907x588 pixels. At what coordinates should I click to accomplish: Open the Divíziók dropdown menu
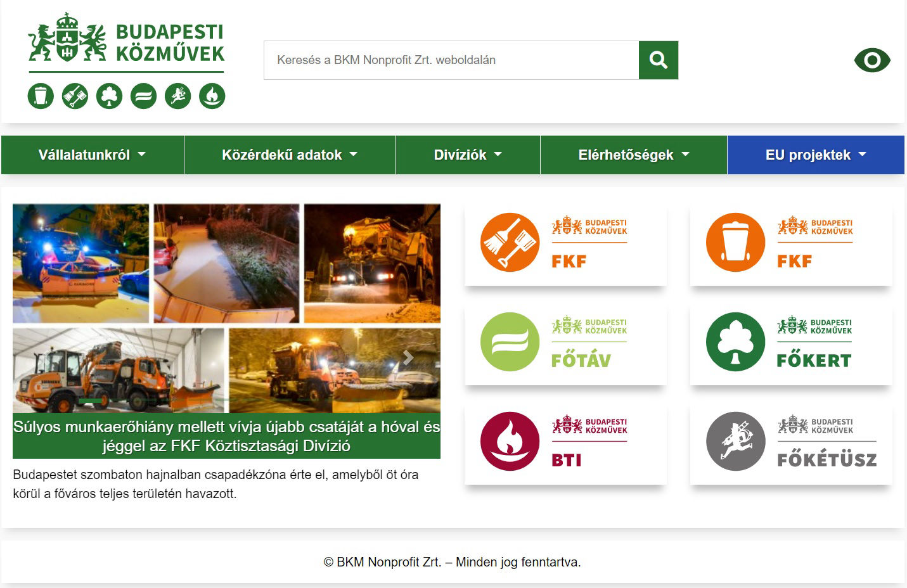[468, 155]
